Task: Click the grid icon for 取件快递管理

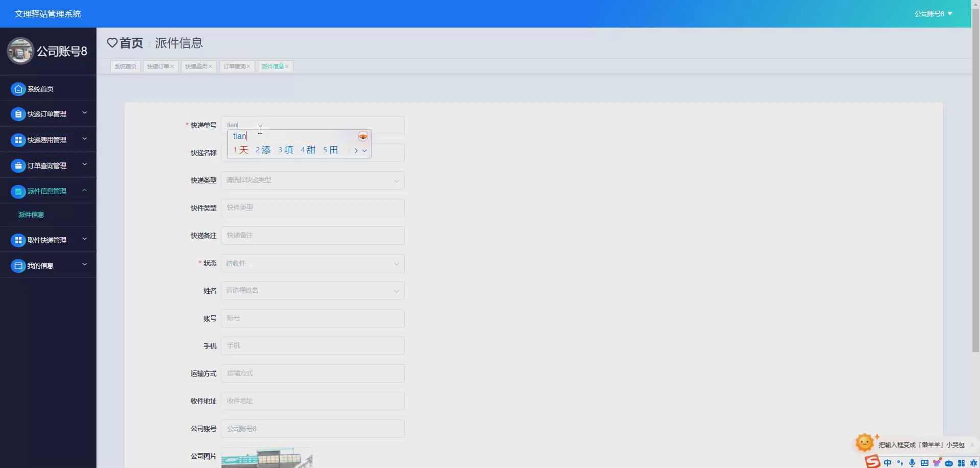Action: tap(18, 240)
